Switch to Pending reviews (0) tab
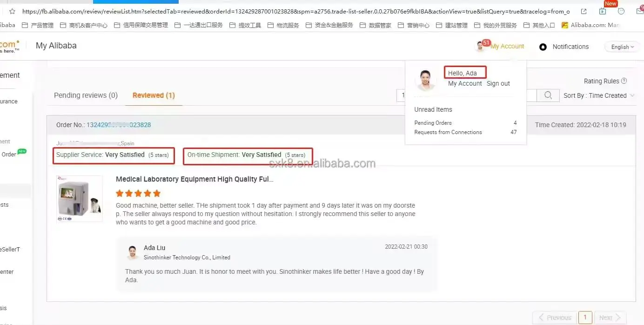This screenshot has height=325, width=644. tap(86, 95)
